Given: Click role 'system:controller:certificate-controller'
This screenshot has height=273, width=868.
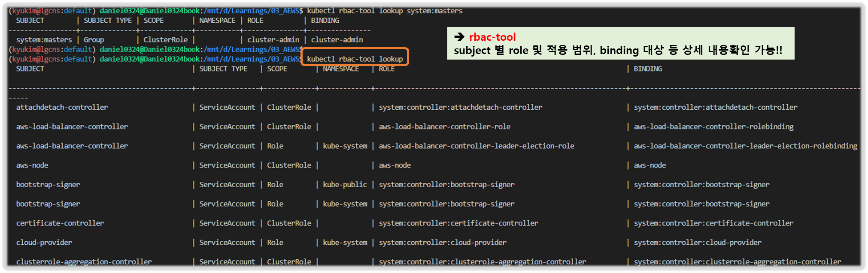Looking at the screenshot, I should (x=459, y=223).
